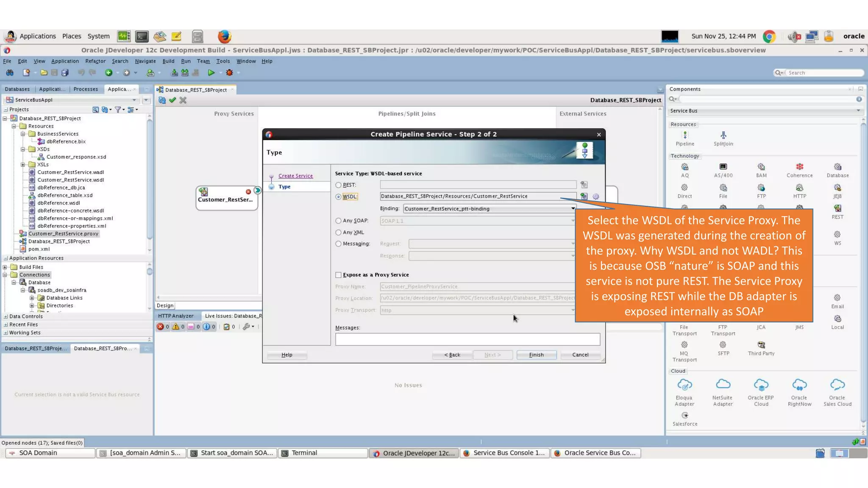Click the Pipeline component icon
The image size is (868, 488).
pos(684,136)
